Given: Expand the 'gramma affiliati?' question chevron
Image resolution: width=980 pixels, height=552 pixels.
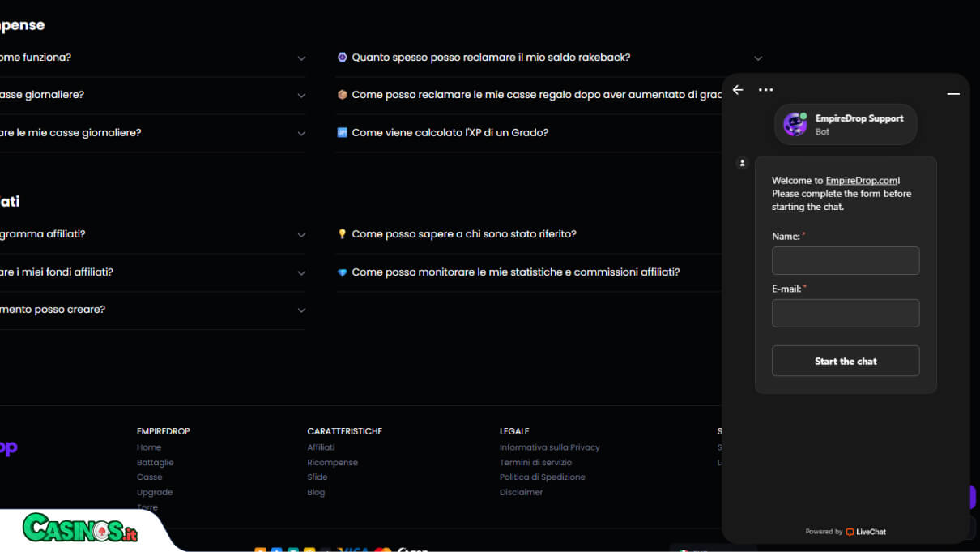Looking at the screenshot, I should coord(301,235).
